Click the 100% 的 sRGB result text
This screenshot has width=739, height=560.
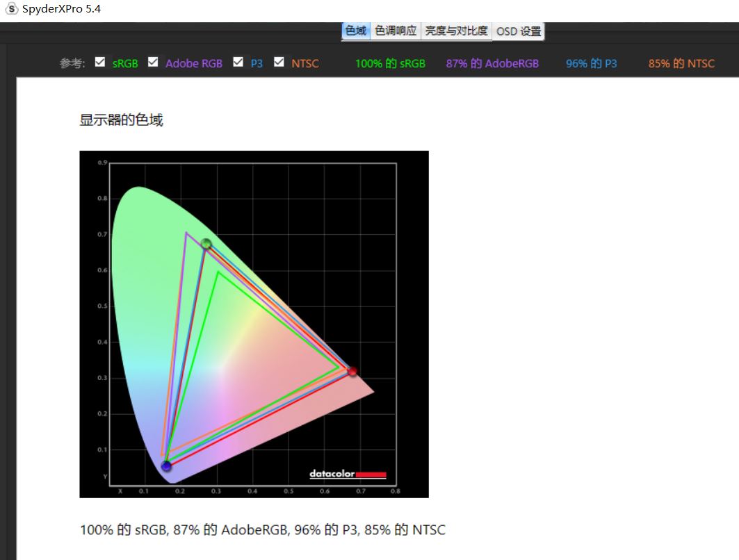click(390, 63)
